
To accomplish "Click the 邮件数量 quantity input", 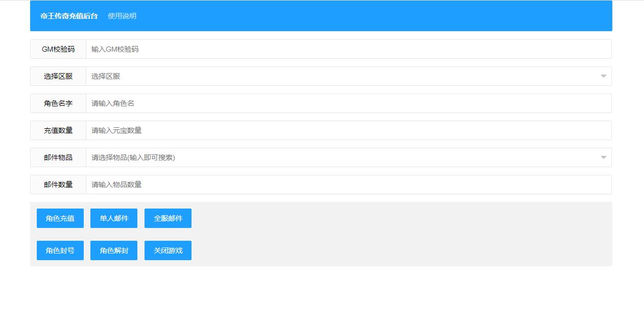I will tap(348, 185).
